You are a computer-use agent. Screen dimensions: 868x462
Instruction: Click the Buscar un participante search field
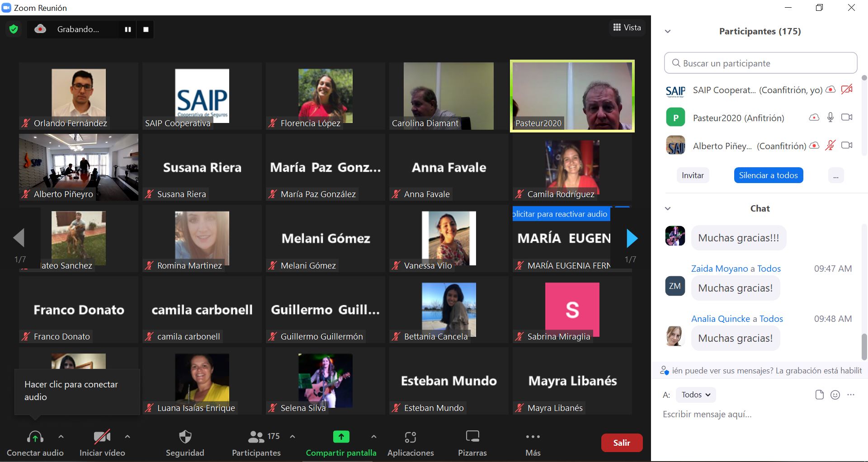click(x=760, y=63)
